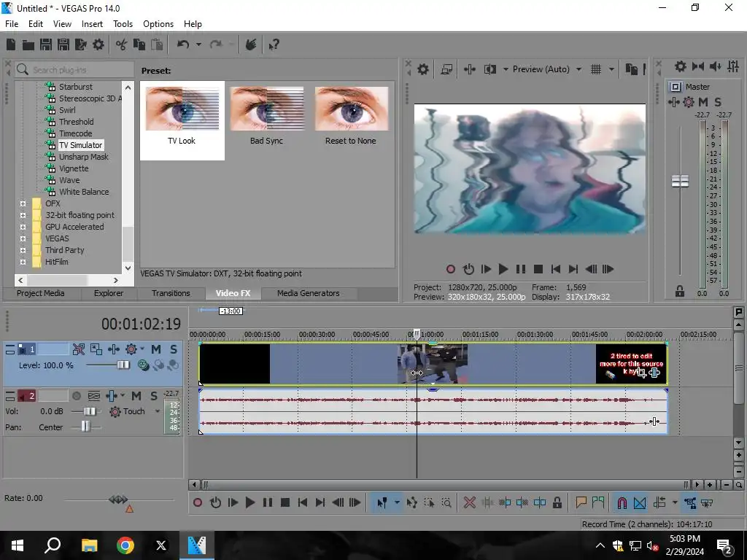Toggle preview on external monitor icon

coord(446,69)
